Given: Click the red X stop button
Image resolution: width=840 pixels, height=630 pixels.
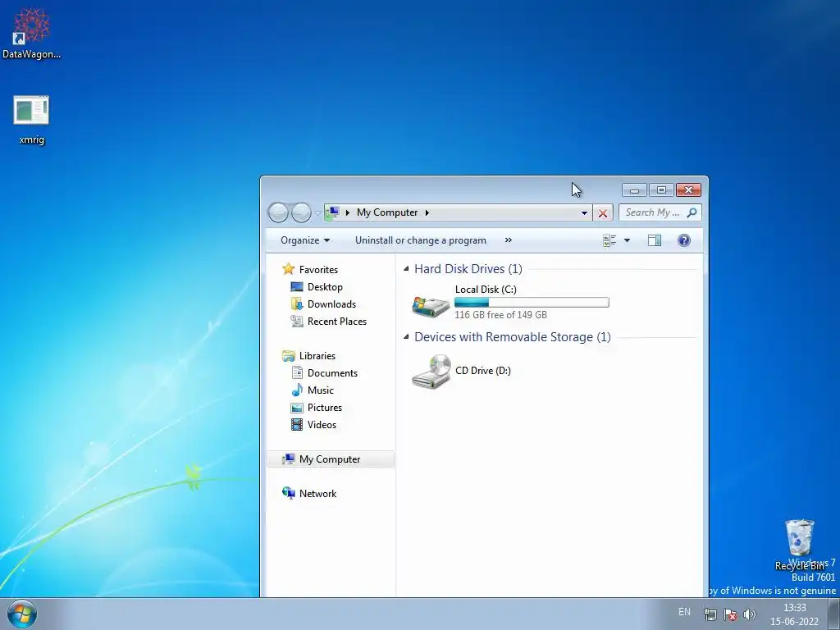Looking at the screenshot, I should coord(603,212).
